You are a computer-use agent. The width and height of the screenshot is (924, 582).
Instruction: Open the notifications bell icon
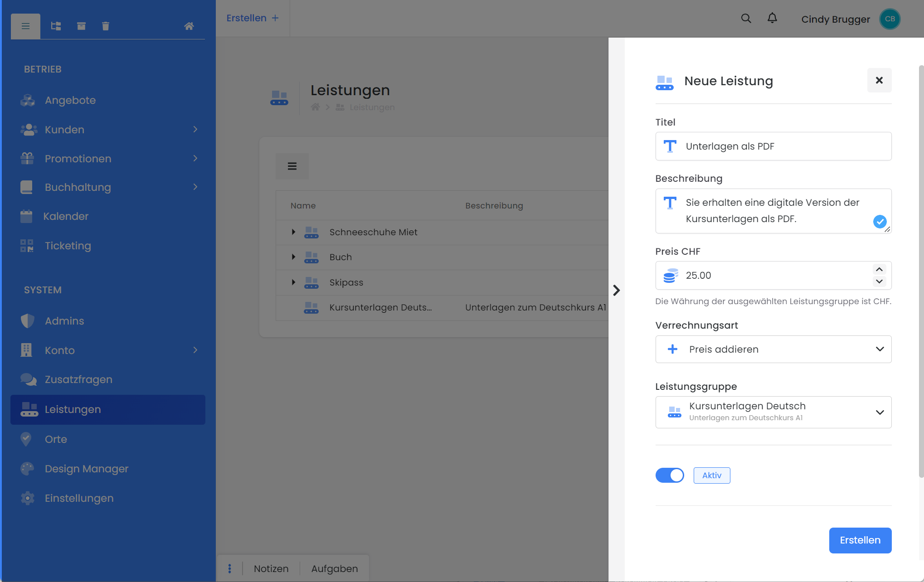pyautogui.click(x=772, y=18)
